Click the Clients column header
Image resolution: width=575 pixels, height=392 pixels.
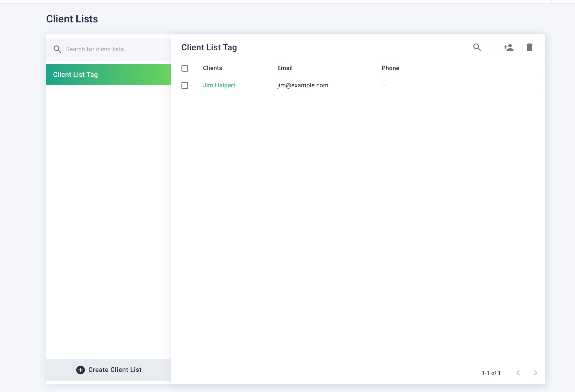pos(212,68)
